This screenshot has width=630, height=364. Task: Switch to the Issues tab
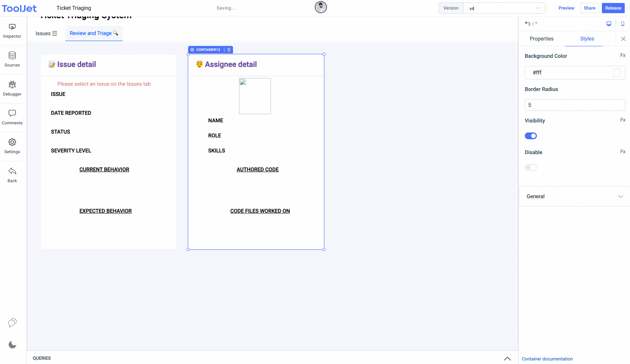point(46,33)
